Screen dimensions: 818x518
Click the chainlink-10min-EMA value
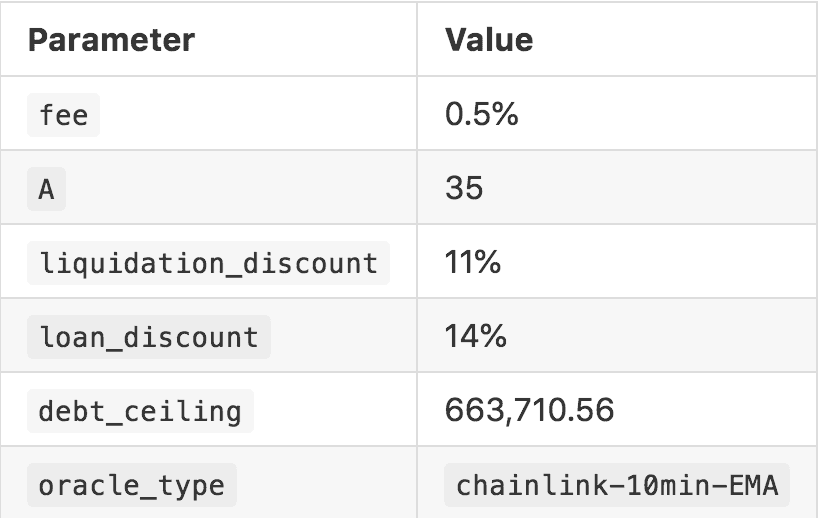point(617,486)
